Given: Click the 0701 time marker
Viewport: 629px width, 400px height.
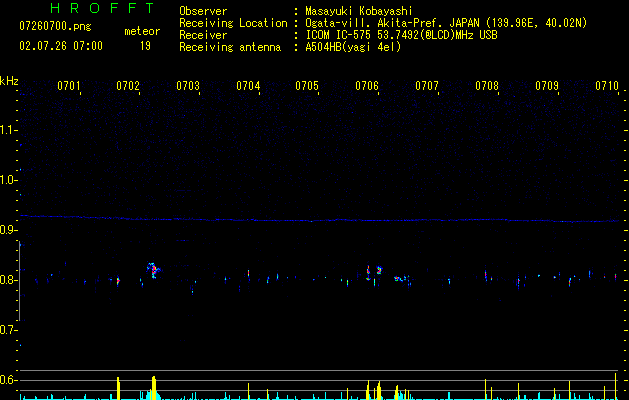Looking at the screenshot, I should [69, 86].
